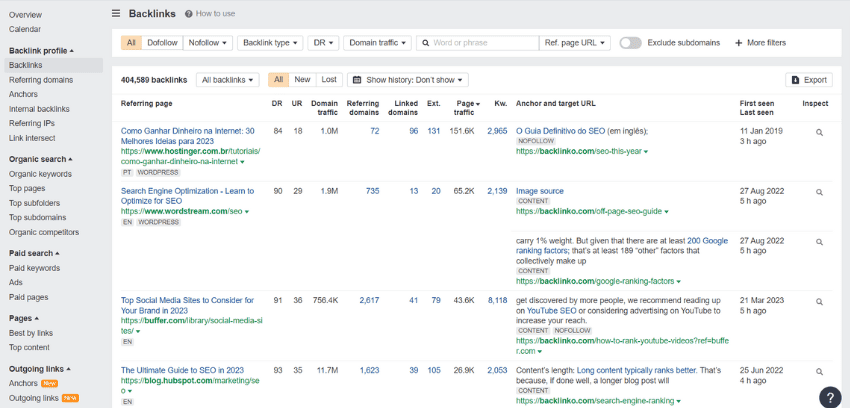This screenshot has height=408, width=850.
Task: Click keyword count 8,118
Action: click(497, 300)
